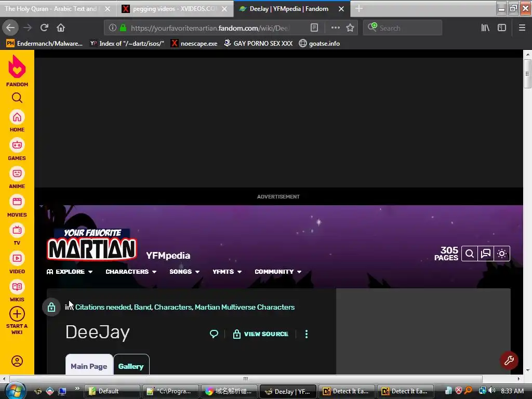Click the page protection lock icon

point(51,307)
